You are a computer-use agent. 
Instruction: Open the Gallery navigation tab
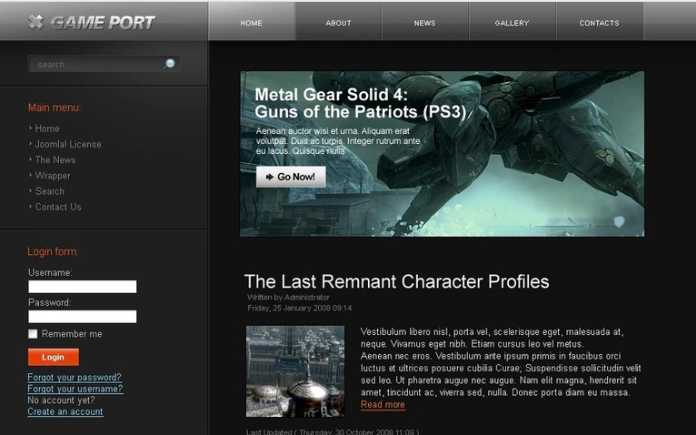512,23
